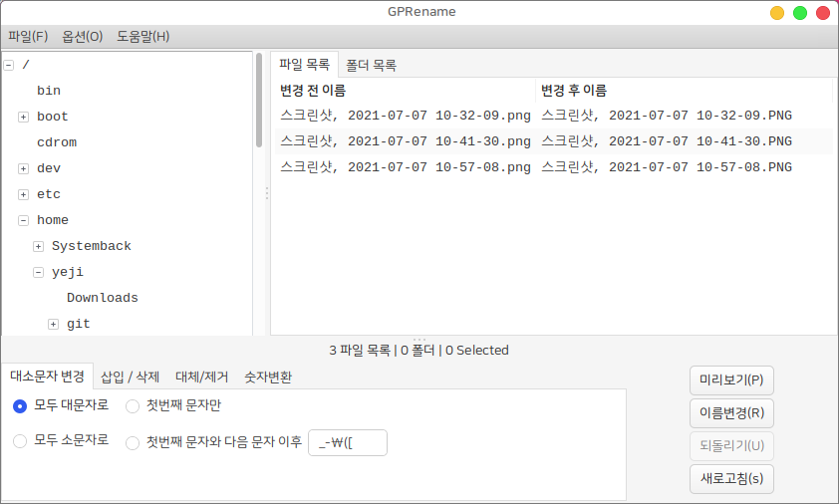
Task: Open the 숫자변환 tab
Action: (268, 377)
